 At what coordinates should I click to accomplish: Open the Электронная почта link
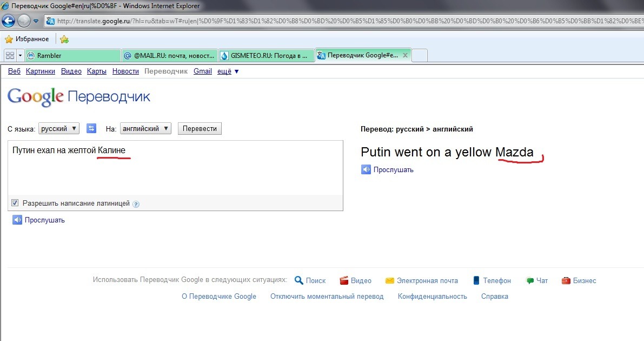coord(427,280)
